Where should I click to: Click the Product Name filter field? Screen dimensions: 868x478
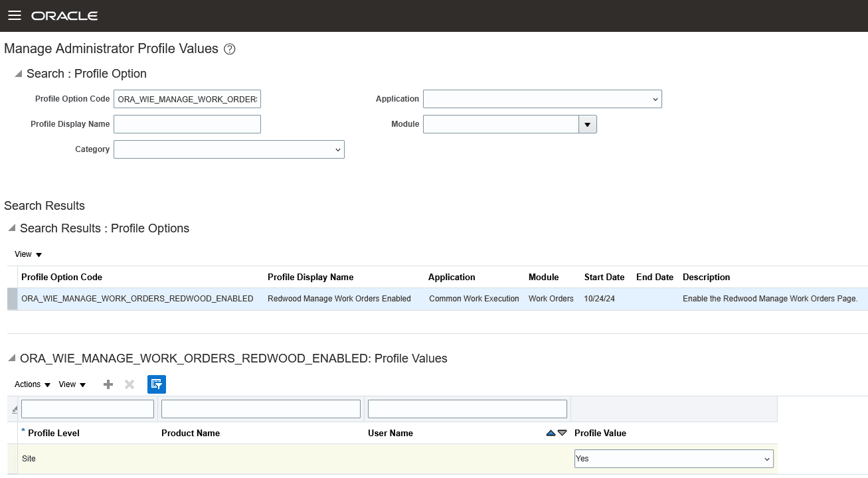261,409
